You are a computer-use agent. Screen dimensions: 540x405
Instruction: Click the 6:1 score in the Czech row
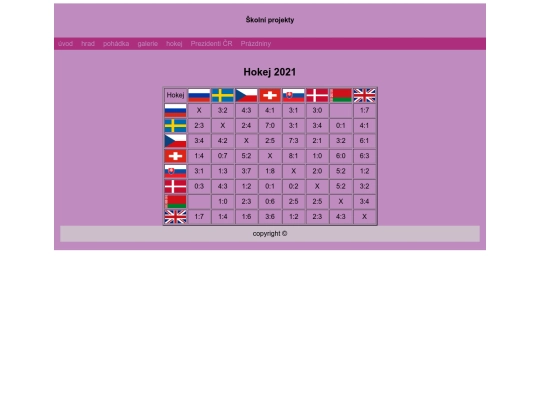point(364,141)
